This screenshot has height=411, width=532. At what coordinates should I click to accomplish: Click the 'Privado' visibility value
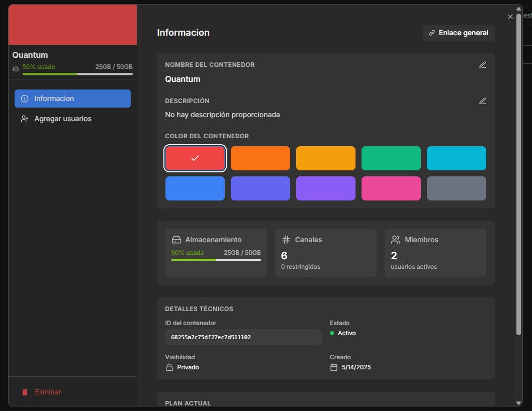tap(188, 367)
